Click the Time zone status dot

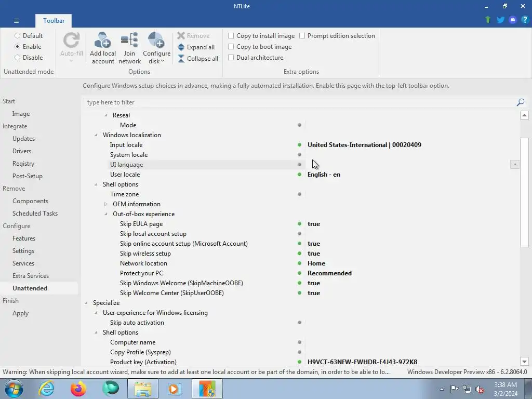299,194
